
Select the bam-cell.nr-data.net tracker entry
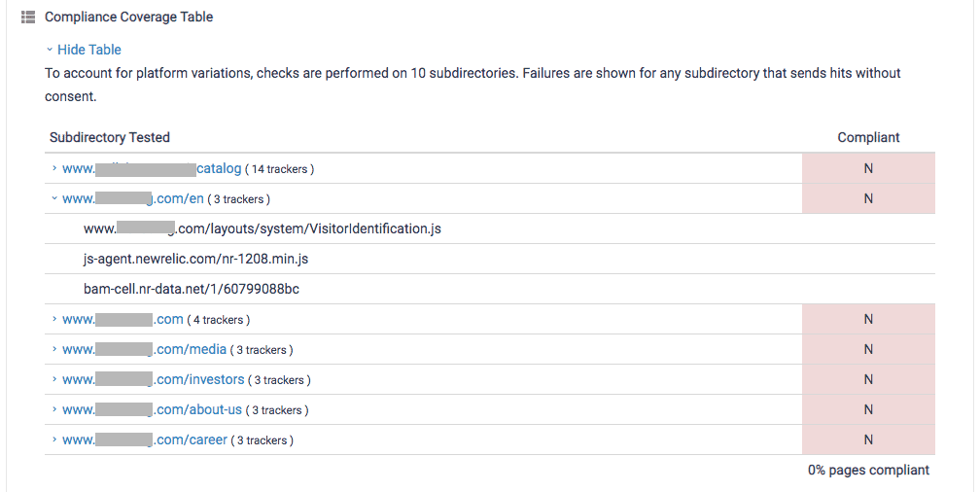[x=192, y=289]
